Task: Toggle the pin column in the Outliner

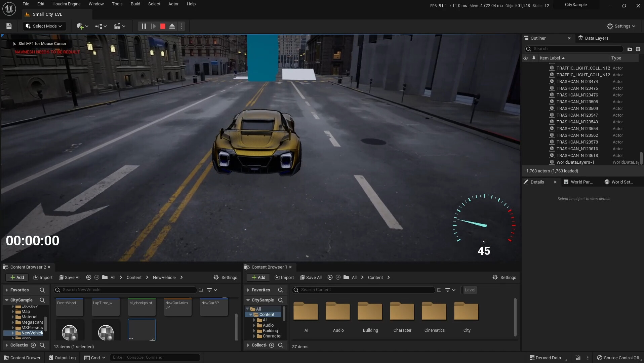Action: click(x=534, y=58)
